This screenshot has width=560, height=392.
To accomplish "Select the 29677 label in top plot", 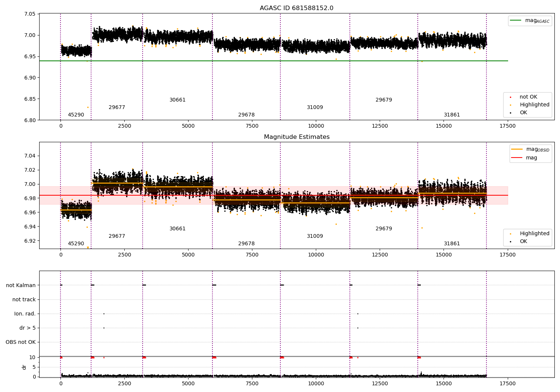I will click(117, 108).
